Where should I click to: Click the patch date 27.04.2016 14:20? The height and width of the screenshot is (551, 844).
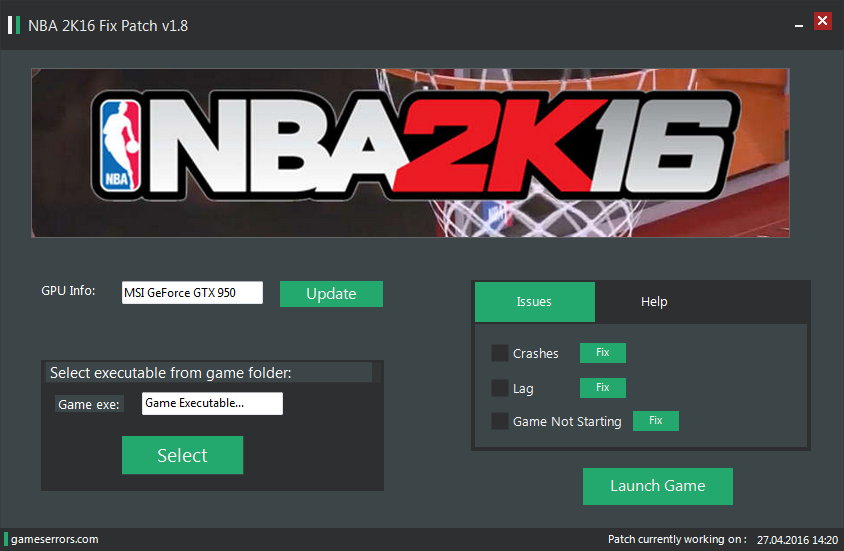click(797, 540)
